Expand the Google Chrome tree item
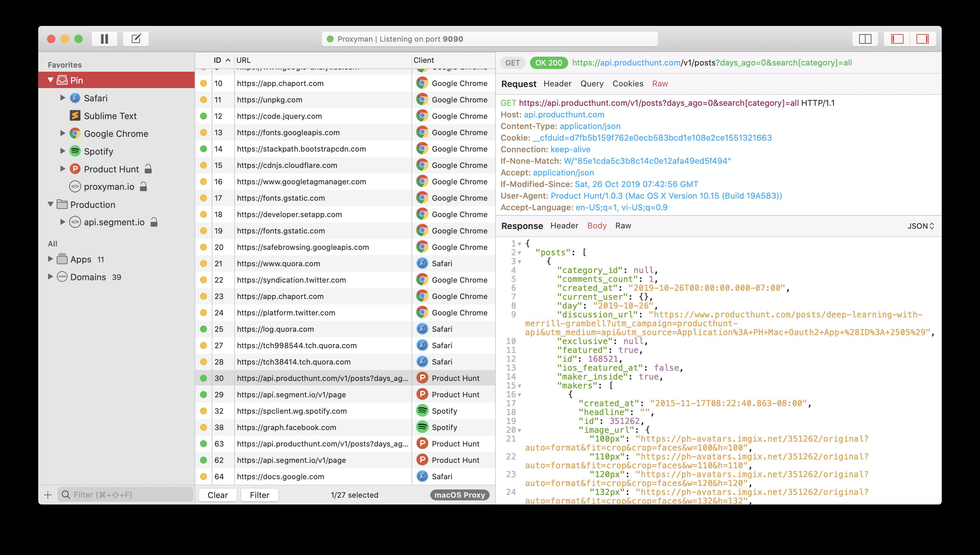Viewport: 980px width, 555px height. point(63,133)
